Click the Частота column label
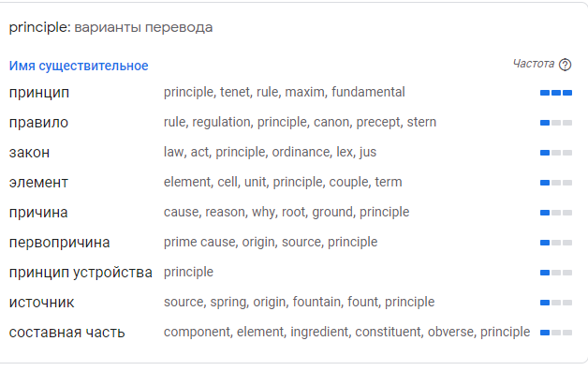The image size is (588, 371). [534, 64]
